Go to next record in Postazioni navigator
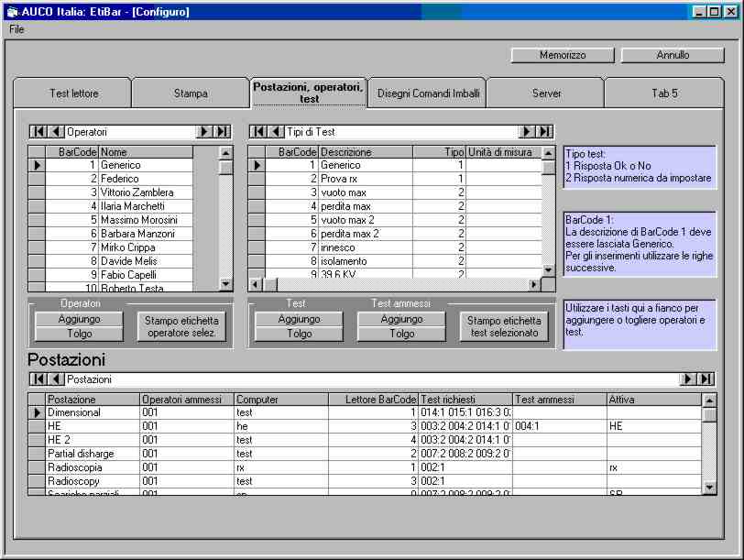The image size is (744, 560). point(687,379)
